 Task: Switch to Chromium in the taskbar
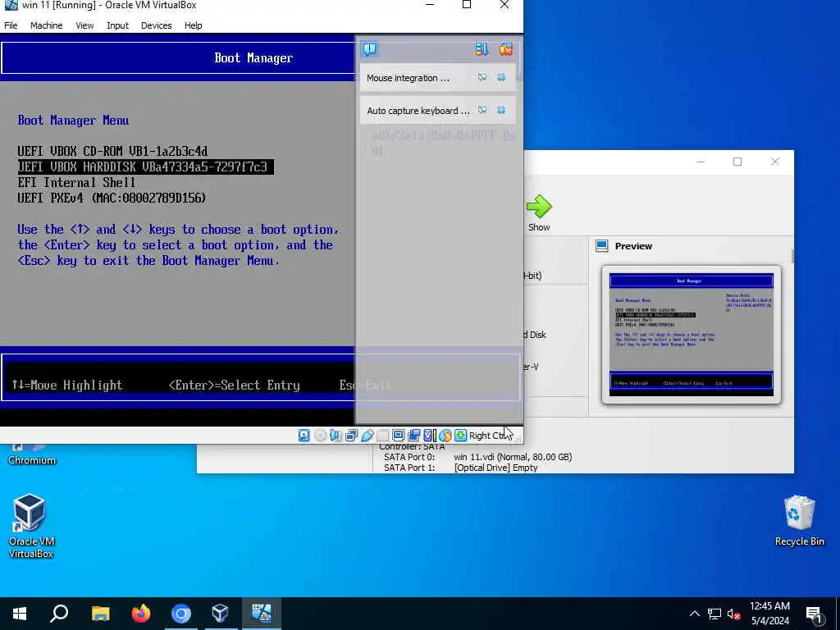181,614
